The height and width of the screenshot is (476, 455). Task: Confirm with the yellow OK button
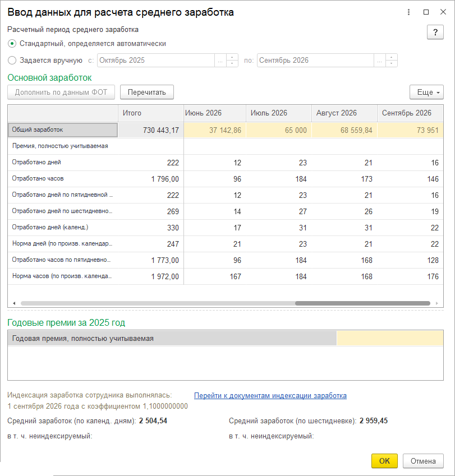coord(384,461)
